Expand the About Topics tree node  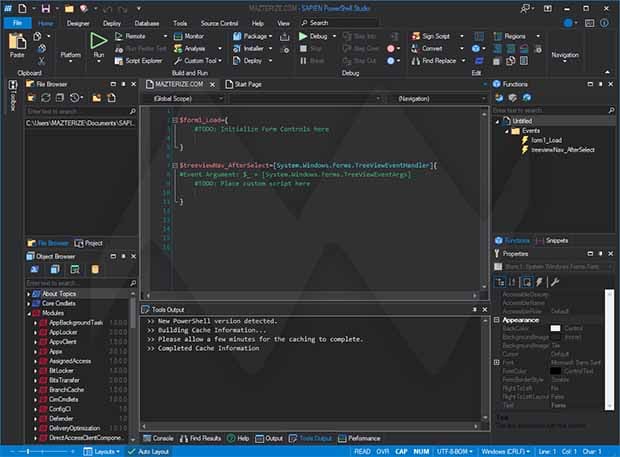tap(29, 294)
